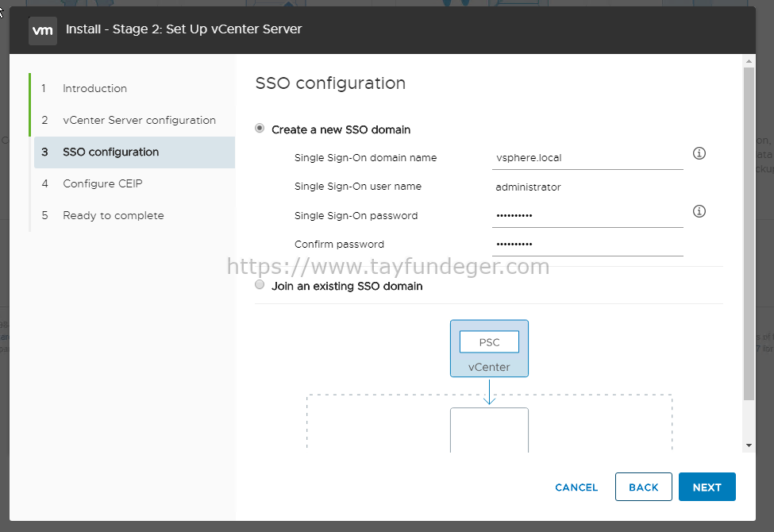Click the vCenter label in diagram

(x=489, y=367)
